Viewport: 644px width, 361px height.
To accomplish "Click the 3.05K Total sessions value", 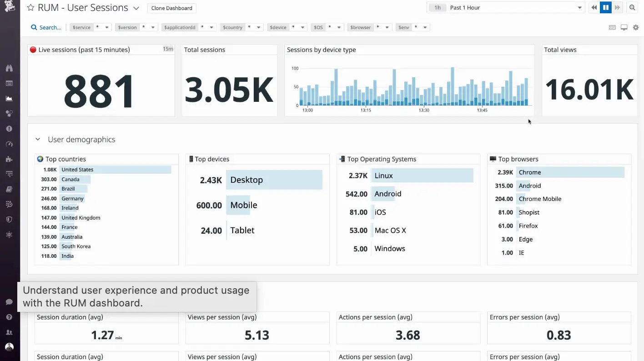I will 229,90.
